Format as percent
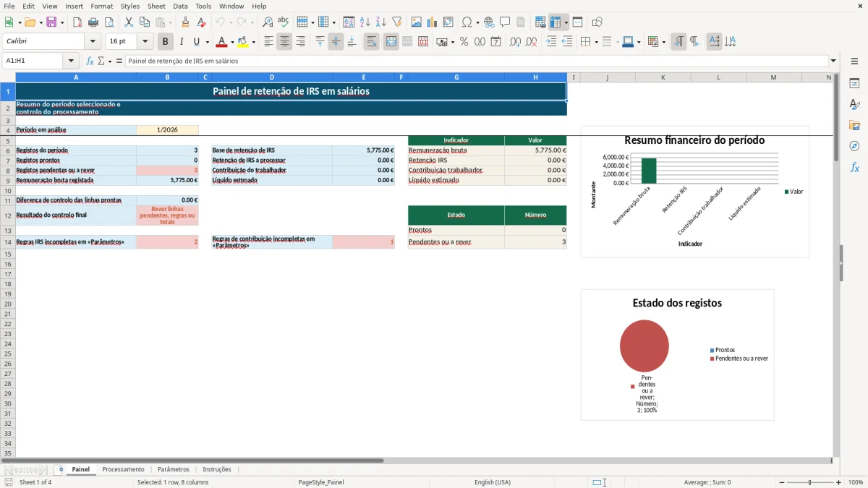The image size is (868, 488). click(x=464, y=42)
